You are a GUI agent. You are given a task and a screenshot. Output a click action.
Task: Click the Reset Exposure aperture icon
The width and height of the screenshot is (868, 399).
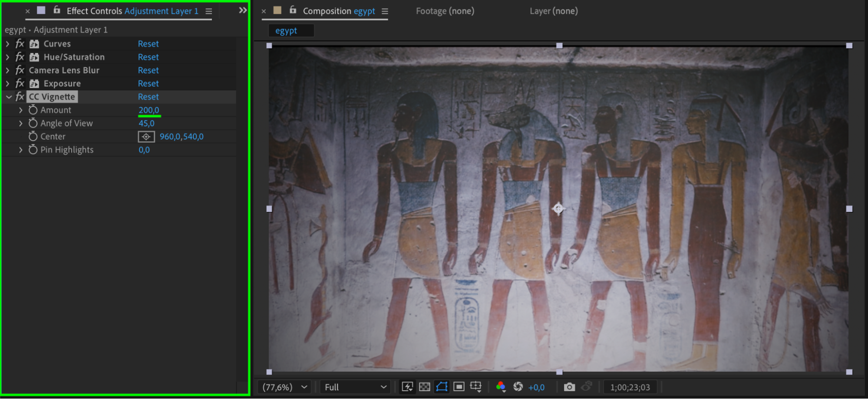[x=518, y=387]
